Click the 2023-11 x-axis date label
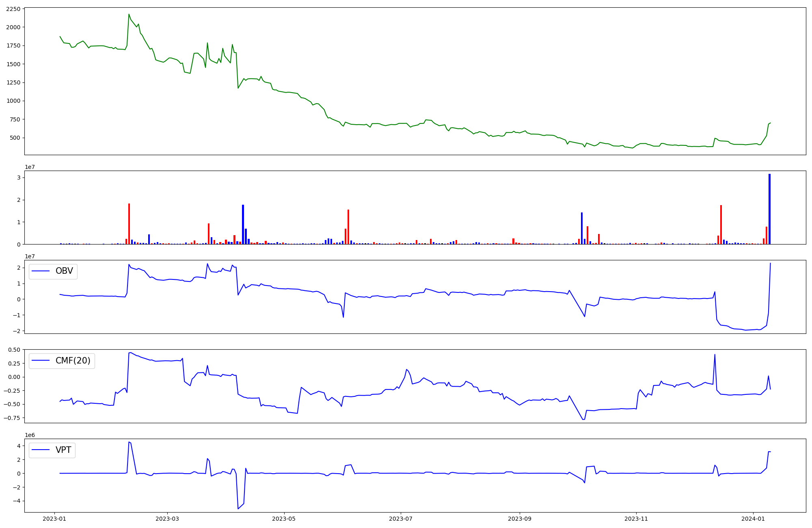This screenshot has width=812, height=528. 636,518
